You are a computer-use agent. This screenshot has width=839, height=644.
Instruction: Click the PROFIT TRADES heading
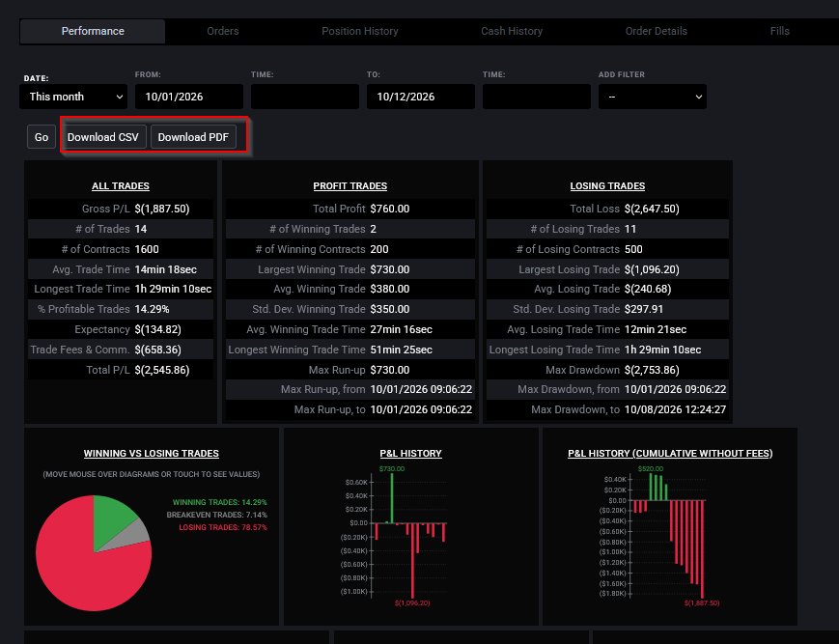[350, 185]
